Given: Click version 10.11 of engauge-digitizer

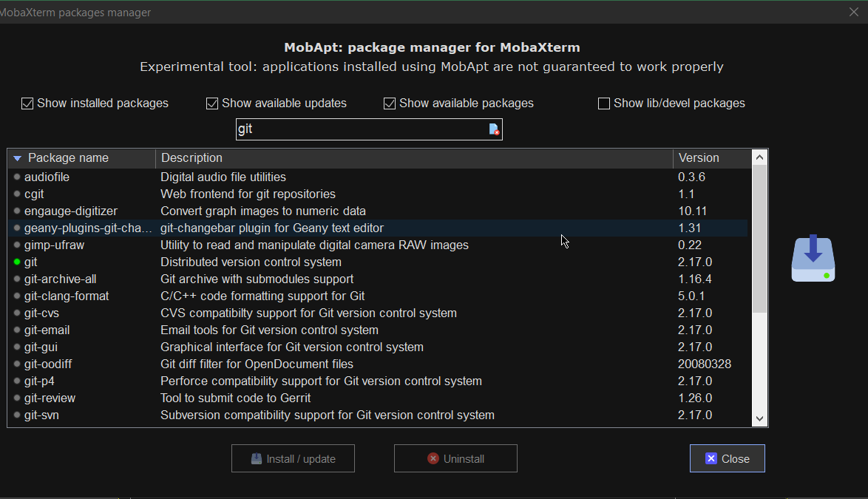Looking at the screenshot, I should click(693, 211).
